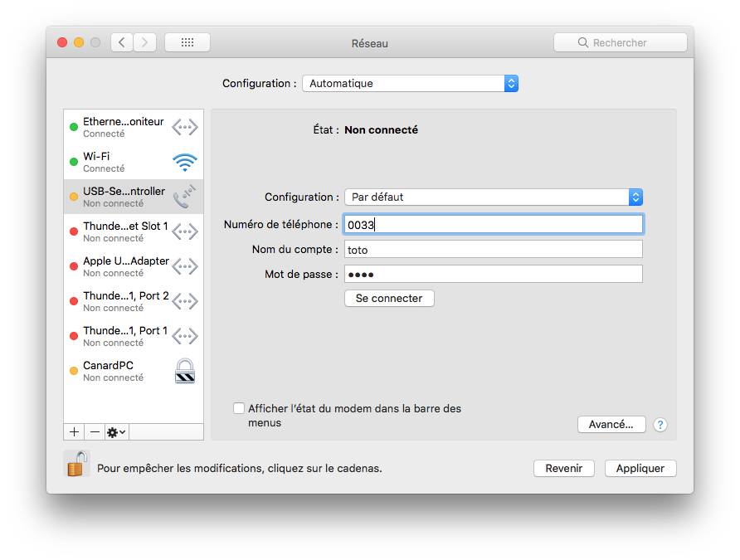Click the Thunderbolt Slot 1 arrows icon
The width and height of the screenshot is (740, 560).
[x=184, y=231]
